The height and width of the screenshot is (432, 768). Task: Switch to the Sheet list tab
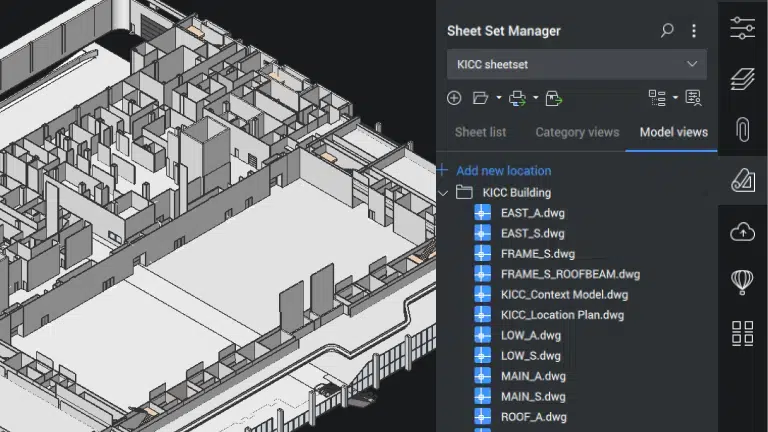[480, 132]
